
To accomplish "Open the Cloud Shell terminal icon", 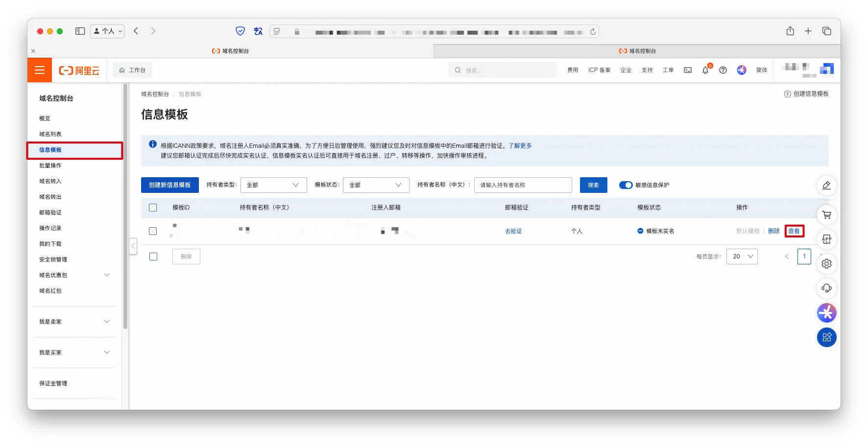I will [x=688, y=70].
